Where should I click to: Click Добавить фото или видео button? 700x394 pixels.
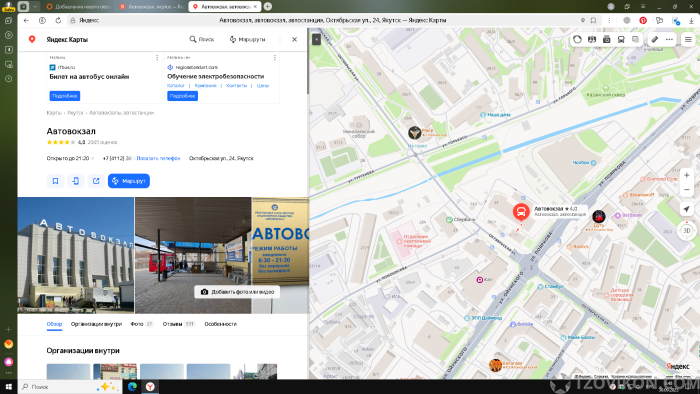tap(237, 292)
